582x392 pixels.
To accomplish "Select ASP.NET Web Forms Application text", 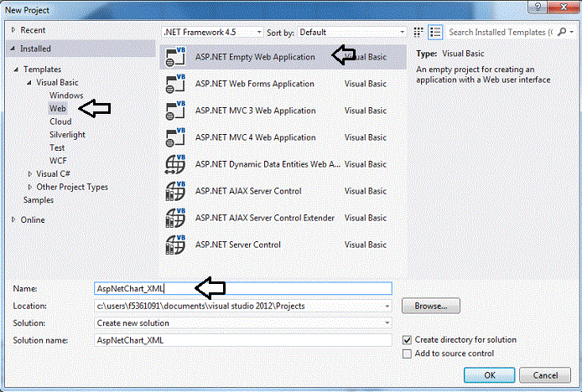I will [x=255, y=84].
